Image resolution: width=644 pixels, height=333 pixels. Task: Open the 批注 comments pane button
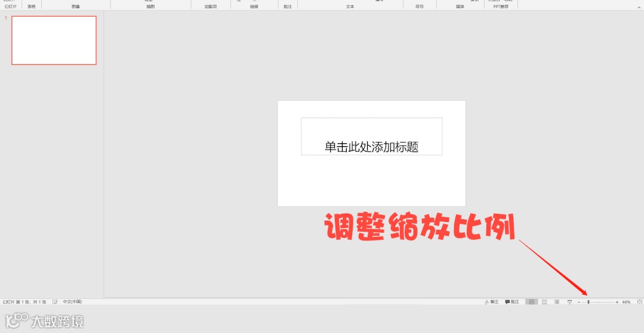(512, 302)
